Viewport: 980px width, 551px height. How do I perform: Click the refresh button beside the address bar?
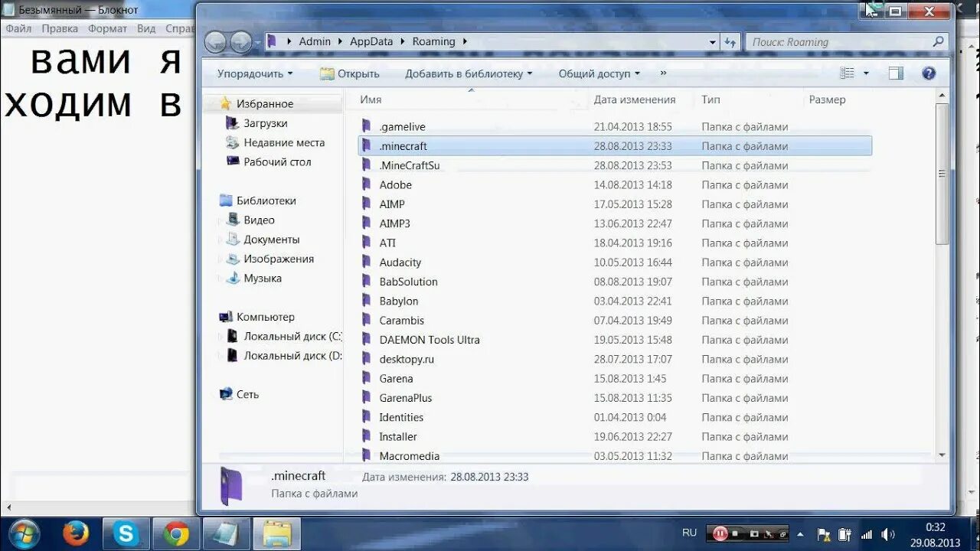point(730,42)
